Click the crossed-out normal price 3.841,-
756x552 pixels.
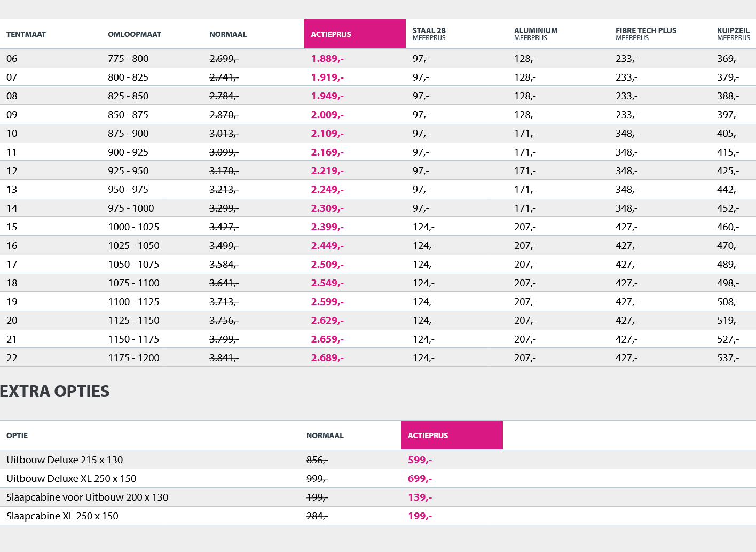click(x=224, y=358)
